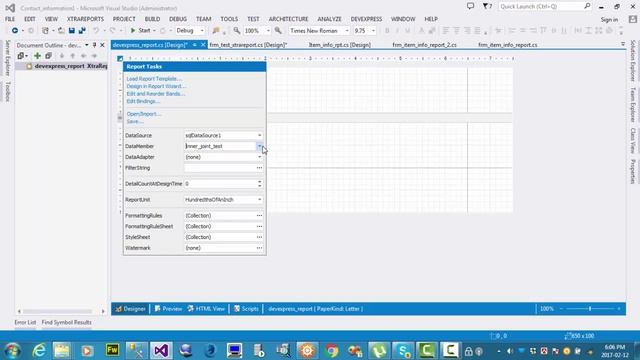Open the Error List tab
The width and height of the screenshot is (640, 360).
25,322
